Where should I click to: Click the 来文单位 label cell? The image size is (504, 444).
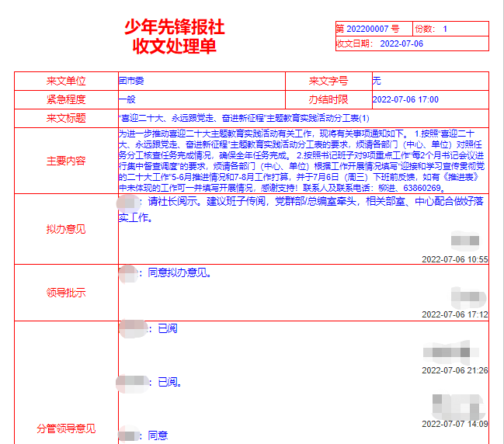point(66,81)
